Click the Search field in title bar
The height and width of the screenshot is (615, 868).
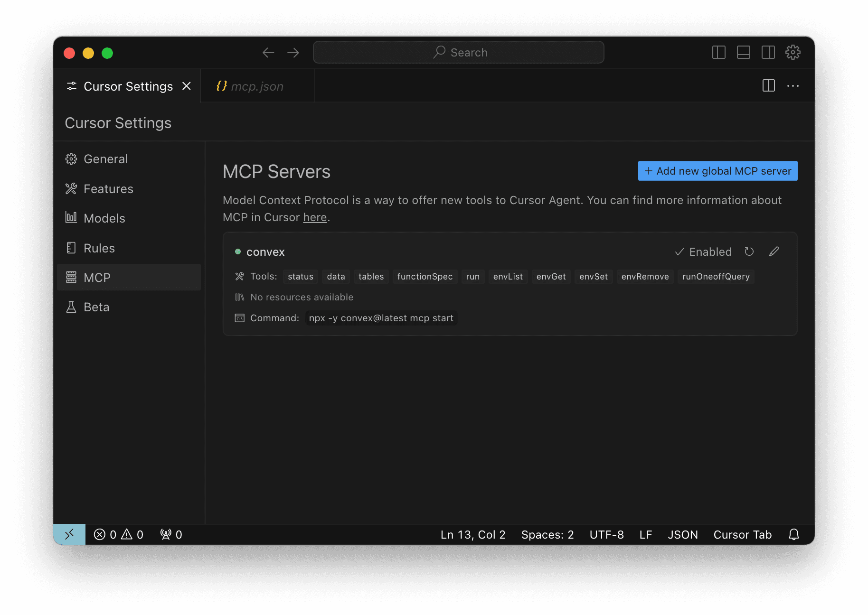458,52
